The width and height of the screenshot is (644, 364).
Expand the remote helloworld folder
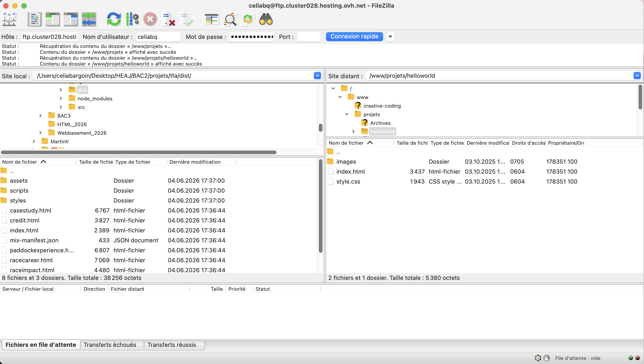click(x=353, y=131)
